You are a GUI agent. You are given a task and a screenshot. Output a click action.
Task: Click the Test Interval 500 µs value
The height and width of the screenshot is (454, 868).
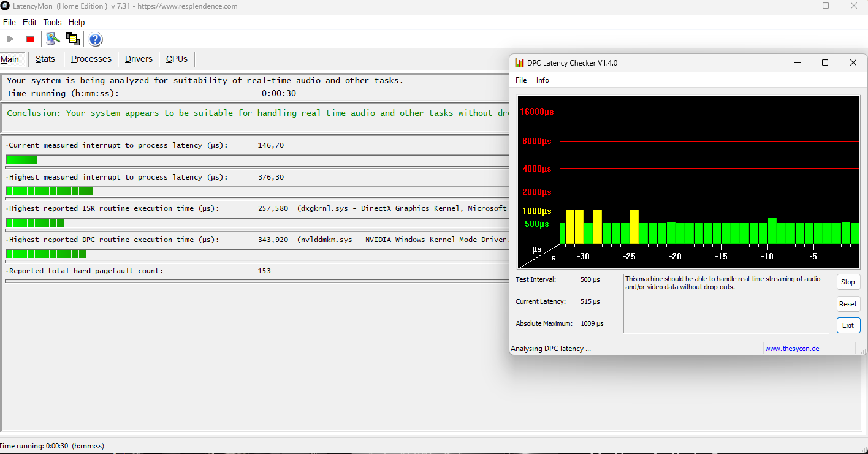pos(590,279)
